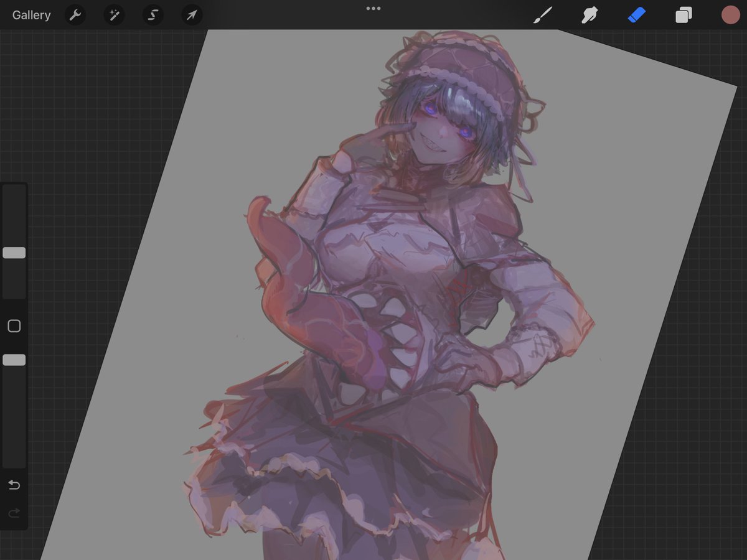This screenshot has height=560, width=747.
Task: Open the Gallery view
Action: pos(31,15)
